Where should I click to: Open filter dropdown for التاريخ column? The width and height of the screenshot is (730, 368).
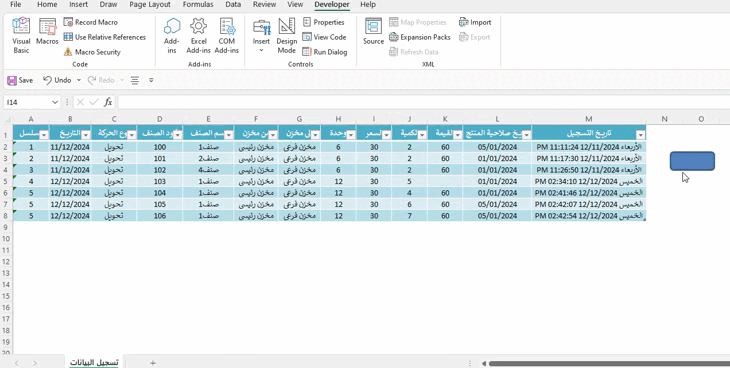point(86,135)
